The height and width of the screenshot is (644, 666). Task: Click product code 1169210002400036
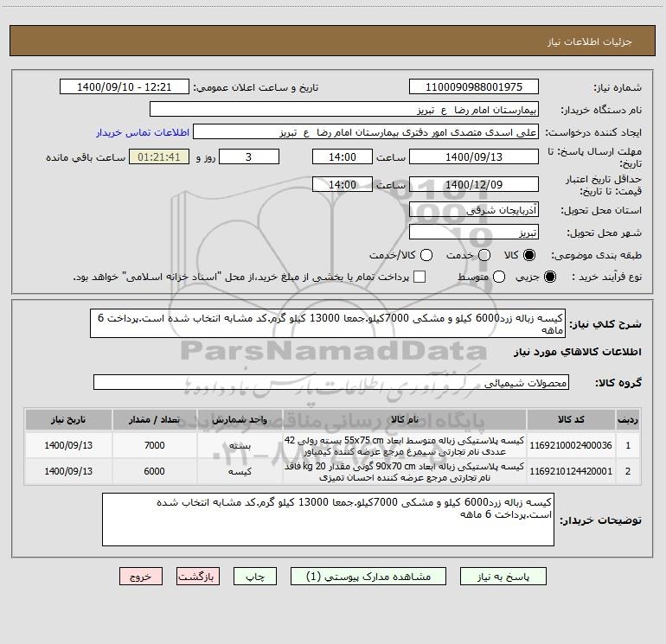tap(571, 445)
